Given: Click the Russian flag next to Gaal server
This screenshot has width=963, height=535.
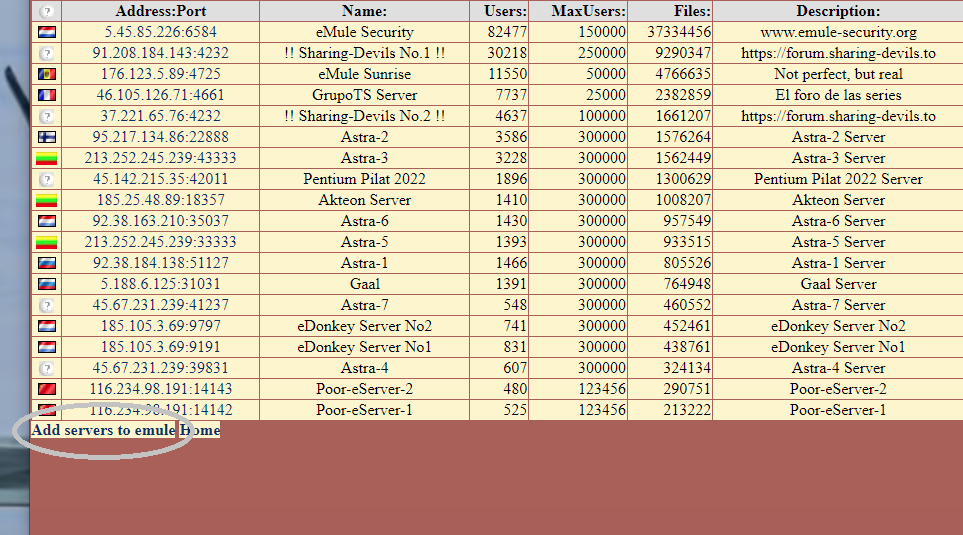Looking at the screenshot, I should 47,284.
